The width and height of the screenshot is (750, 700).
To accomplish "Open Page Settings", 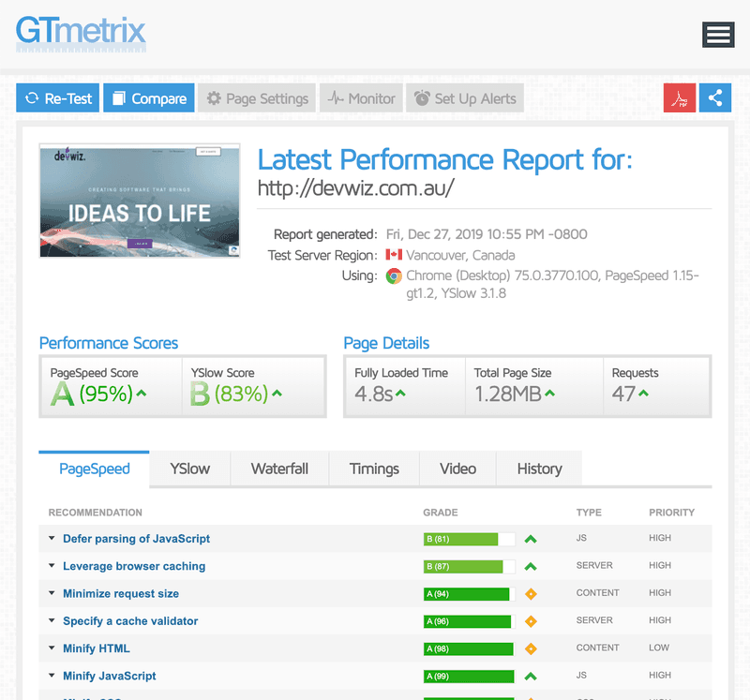I will [257, 98].
